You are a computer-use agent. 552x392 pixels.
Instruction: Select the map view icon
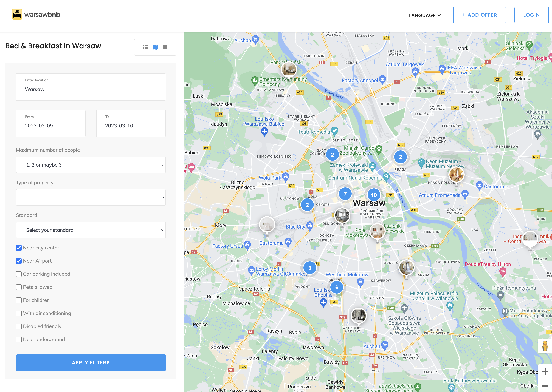pyautogui.click(x=155, y=47)
